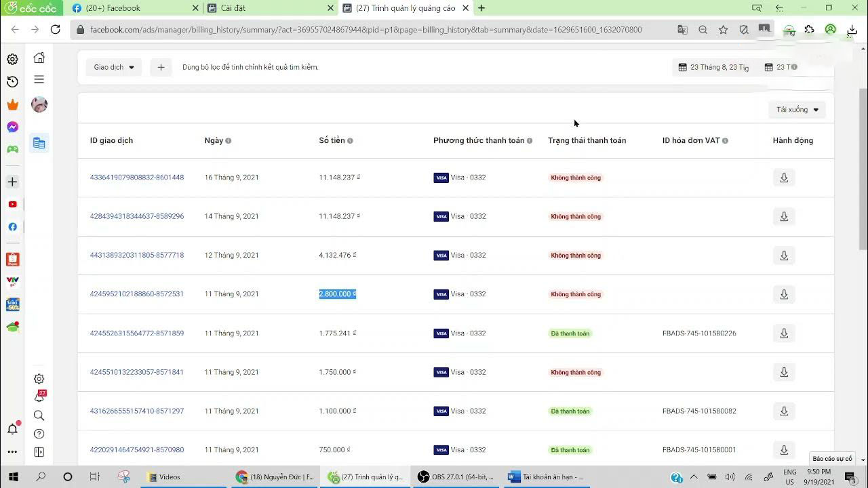This screenshot has width=868, height=488.
Task: Open transaction 4431389320311805-8577718
Action: pos(137,256)
